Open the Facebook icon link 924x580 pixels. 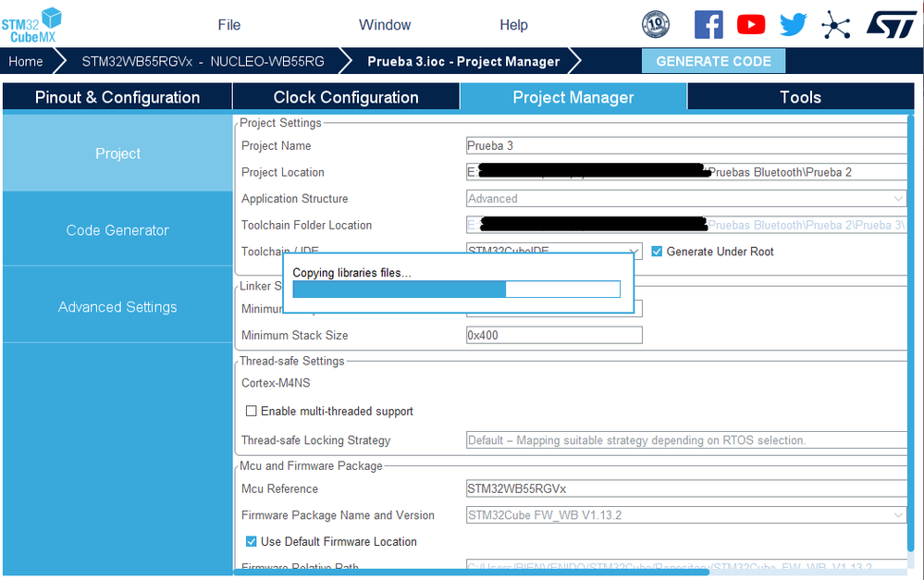[x=708, y=25]
